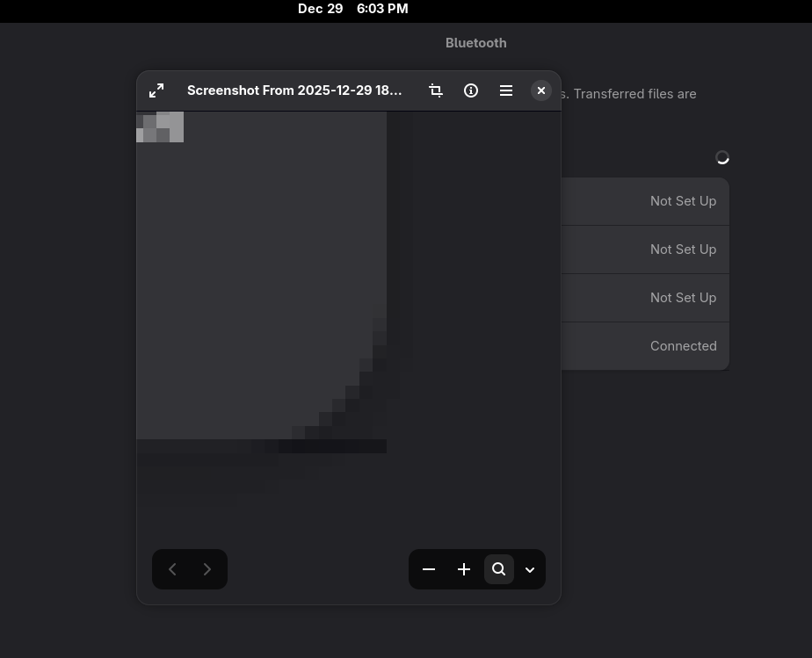Open the hamburger main menu
The height and width of the screenshot is (658, 812).
coord(506,90)
